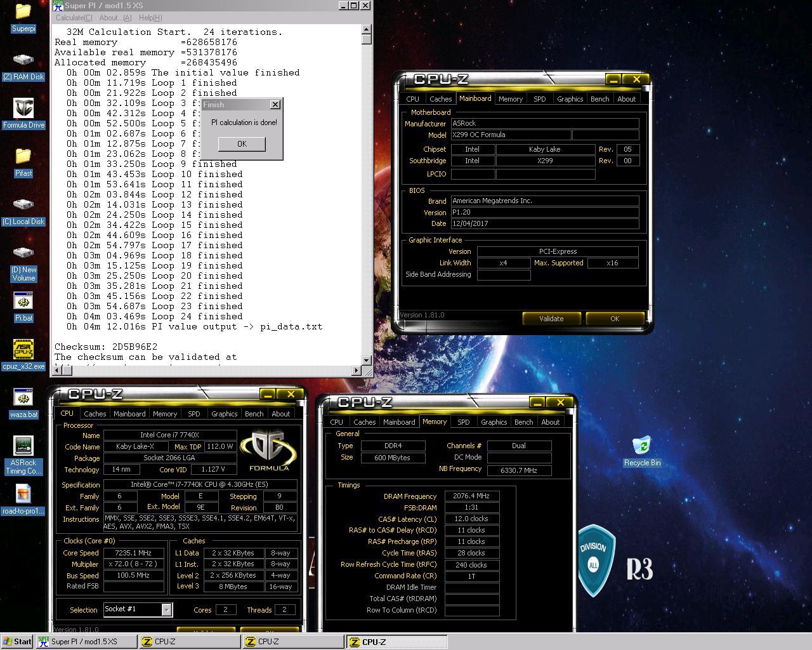The height and width of the screenshot is (650, 812).
Task: Click the Start button on taskbar
Action: pyautogui.click(x=17, y=642)
